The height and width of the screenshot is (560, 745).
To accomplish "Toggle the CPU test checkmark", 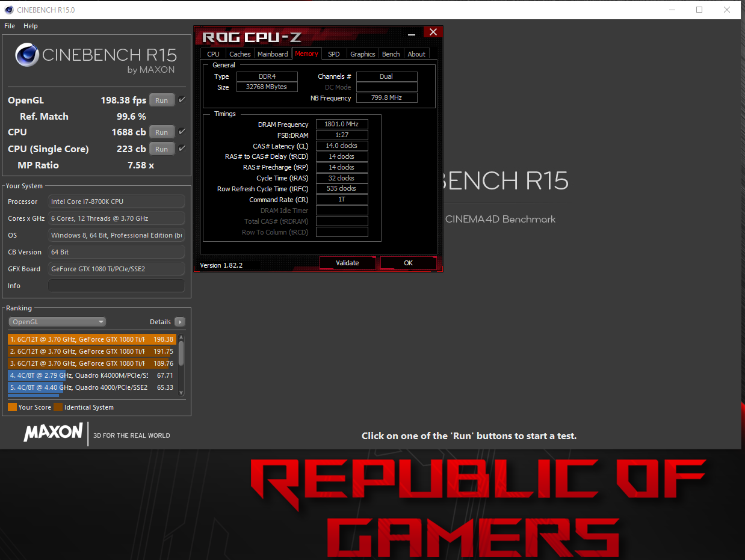I will 182,132.
